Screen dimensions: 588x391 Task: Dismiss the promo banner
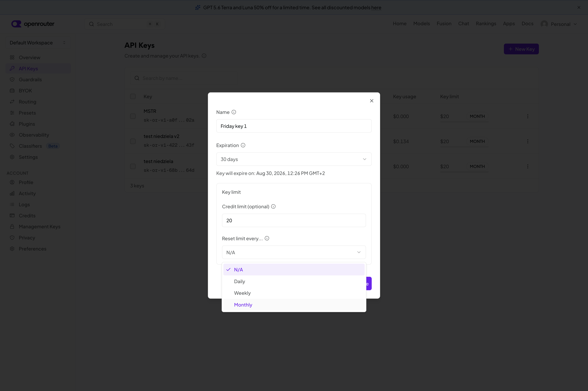(579, 7)
